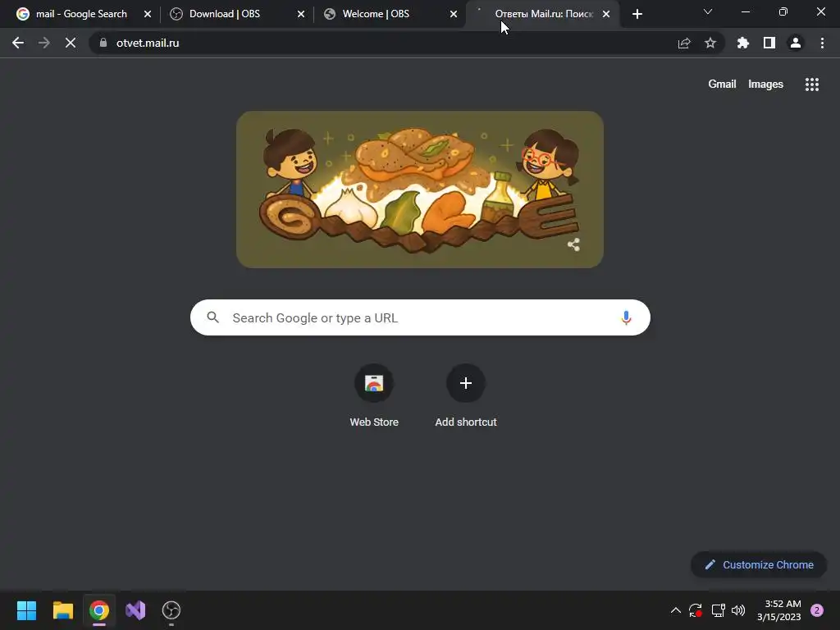840x630 pixels.
Task: Switch to the Download | OBS tab
Action: 225,15
